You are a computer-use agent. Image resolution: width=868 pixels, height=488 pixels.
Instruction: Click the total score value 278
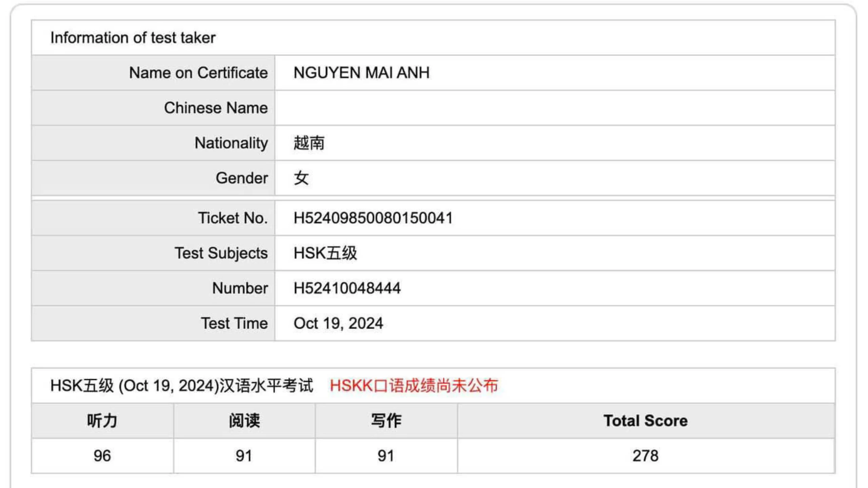pyautogui.click(x=646, y=456)
